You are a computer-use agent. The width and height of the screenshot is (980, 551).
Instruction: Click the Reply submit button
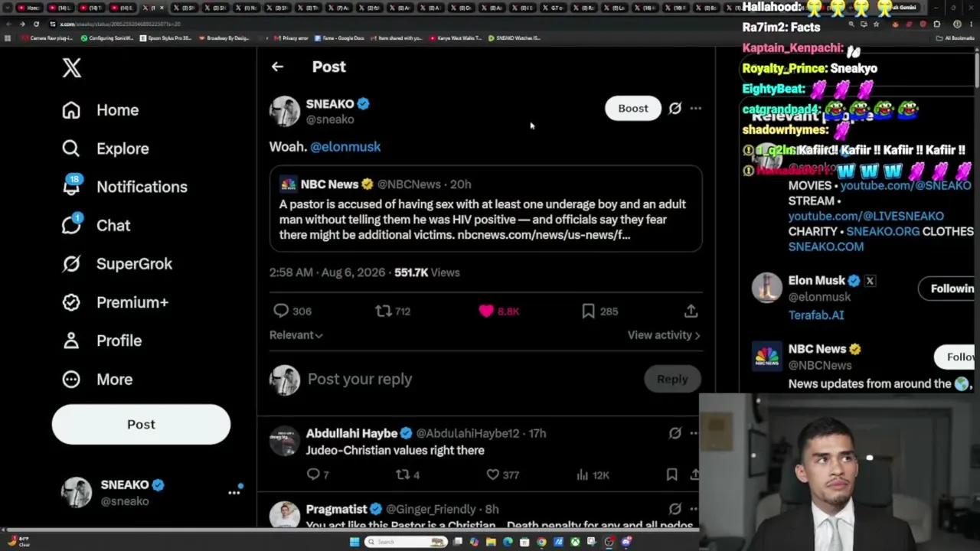tap(672, 380)
